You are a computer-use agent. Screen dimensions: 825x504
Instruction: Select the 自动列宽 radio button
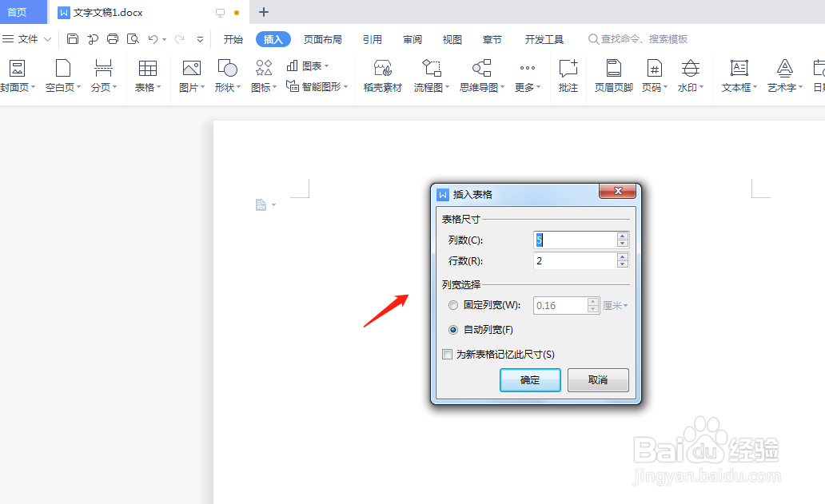point(452,328)
